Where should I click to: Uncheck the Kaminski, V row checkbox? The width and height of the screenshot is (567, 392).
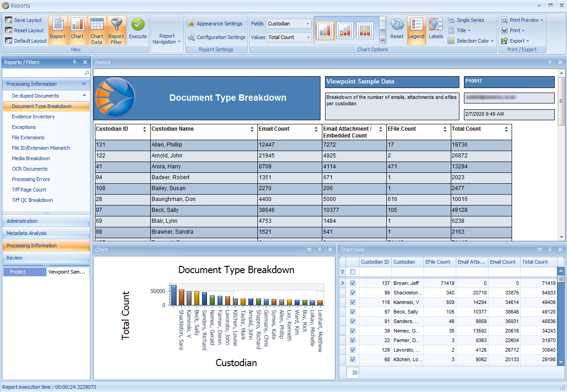[x=353, y=302]
